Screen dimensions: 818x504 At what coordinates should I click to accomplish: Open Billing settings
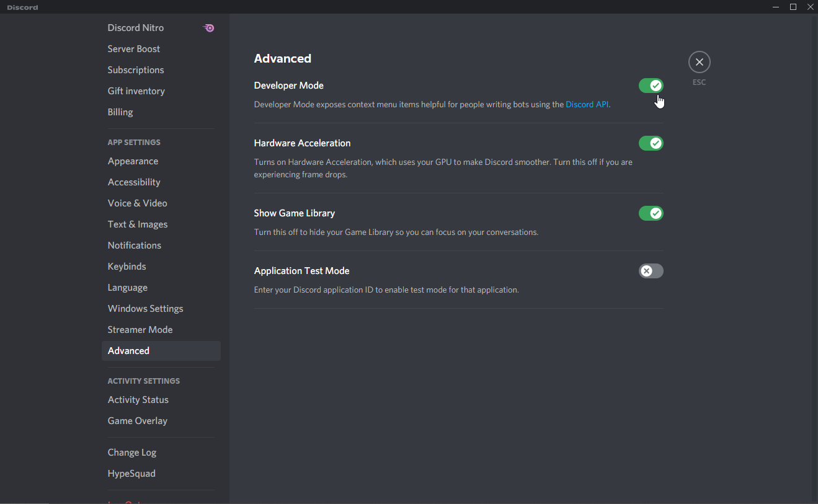click(x=120, y=112)
